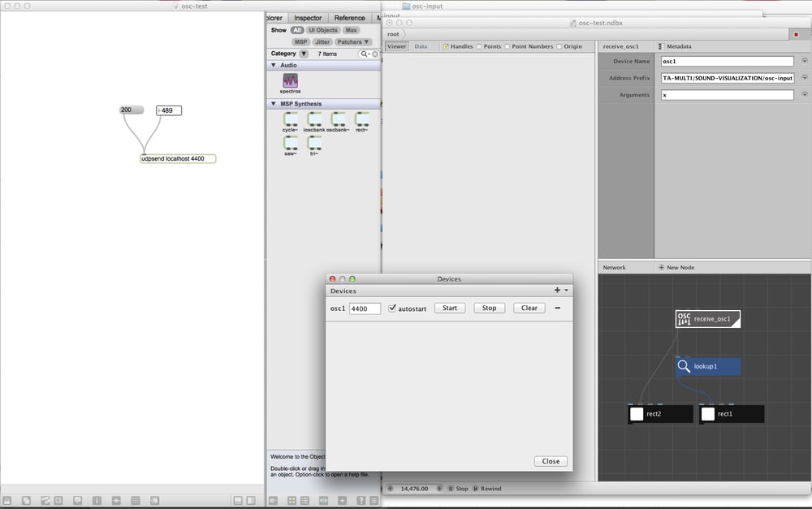Click New Node in Network panel
This screenshot has height=509, width=812.
tap(676, 268)
